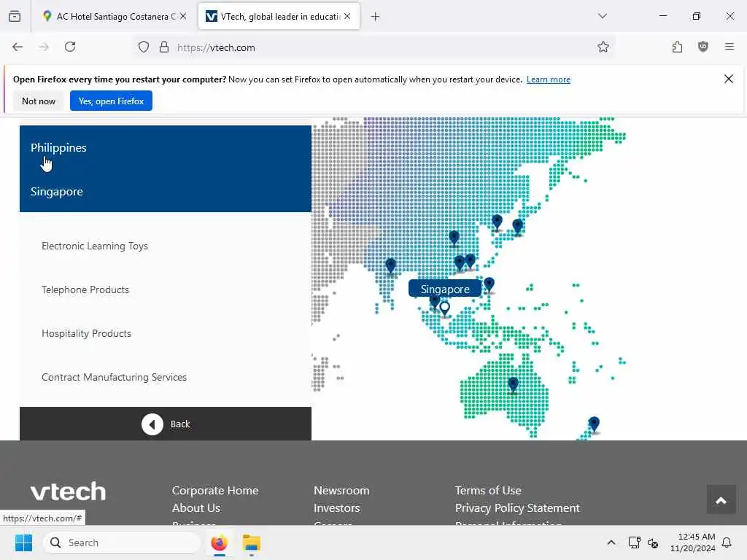Expand the list all tabs chevron
Viewport: 747px width, 560px height.
(x=603, y=16)
